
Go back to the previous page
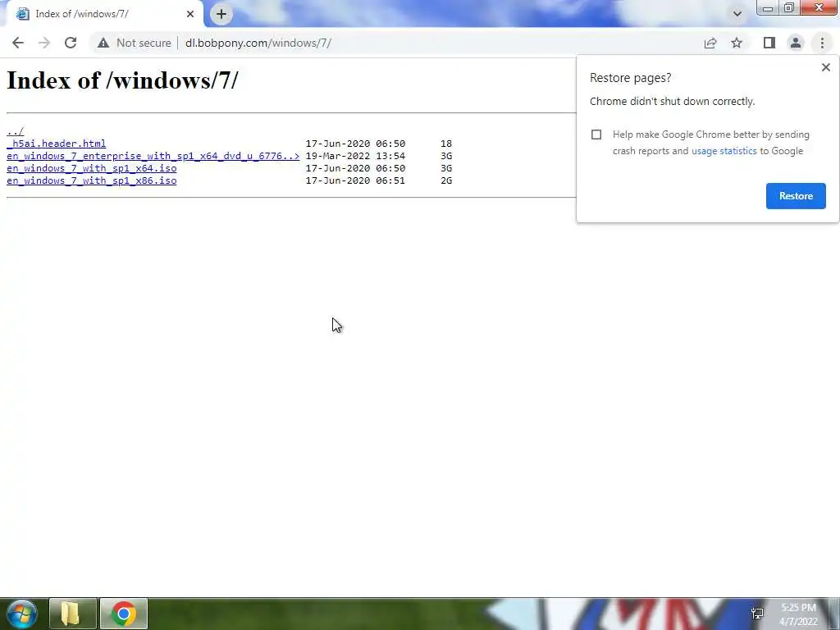click(18, 43)
